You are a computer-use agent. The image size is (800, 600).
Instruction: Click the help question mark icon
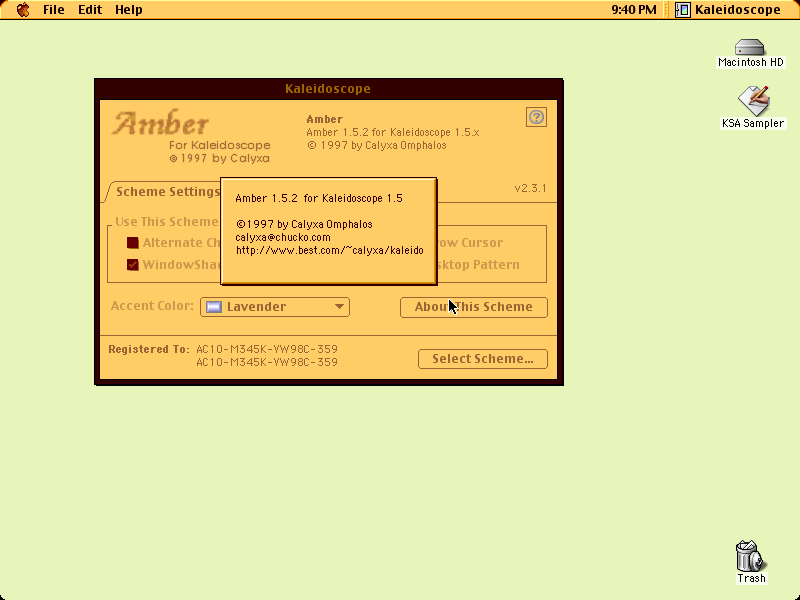[536, 117]
